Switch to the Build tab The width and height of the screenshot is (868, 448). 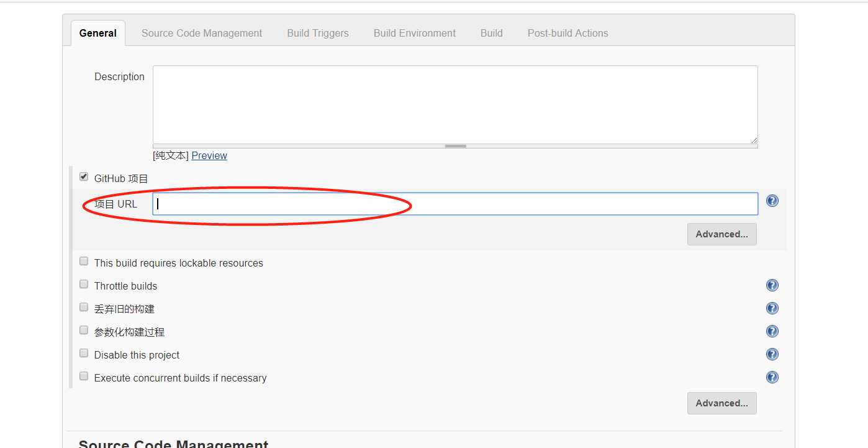(x=492, y=34)
